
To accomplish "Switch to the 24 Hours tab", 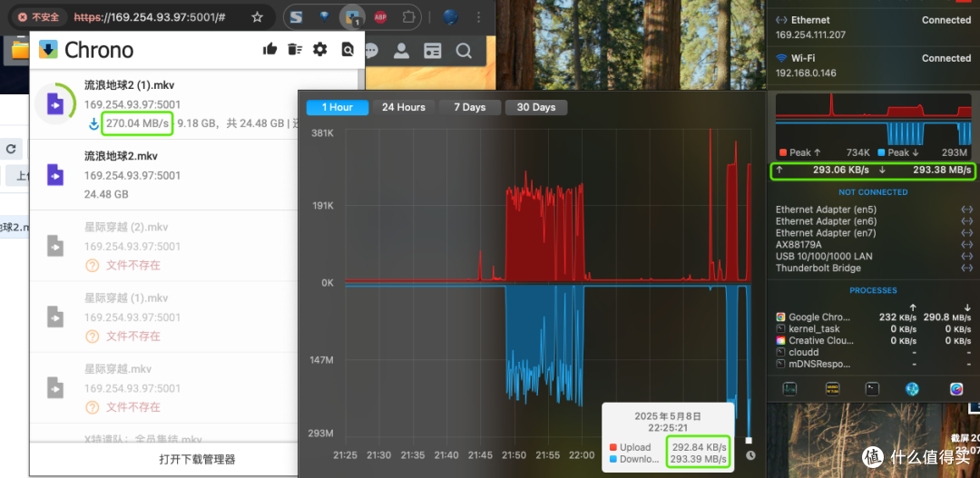I will (403, 107).
